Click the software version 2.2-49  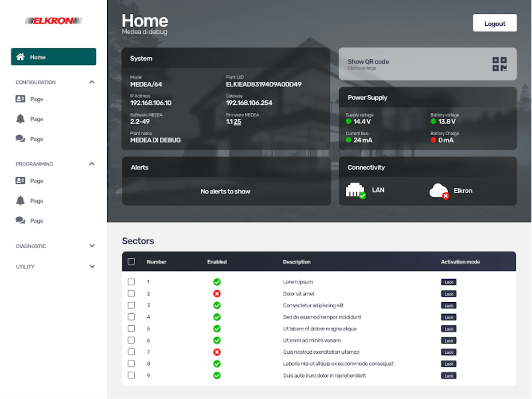(x=140, y=122)
